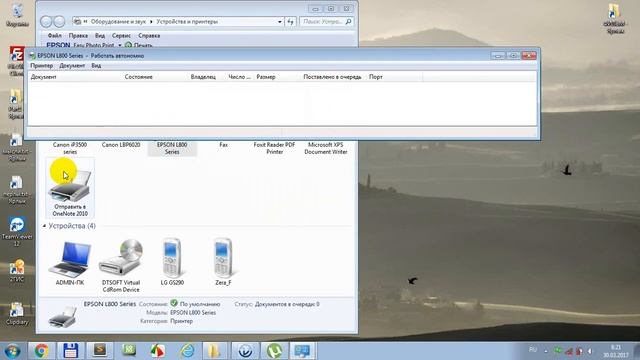The image size is (640, 360).
Task: Go forward in the Devices window
Action: 59,22
